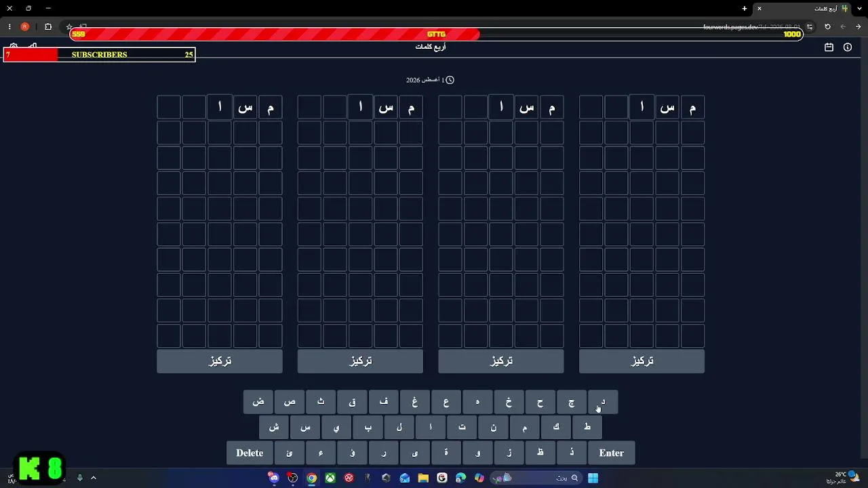Tap the س key on the on-screen keyboard
This screenshot has width=868, height=488.
tap(305, 427)
